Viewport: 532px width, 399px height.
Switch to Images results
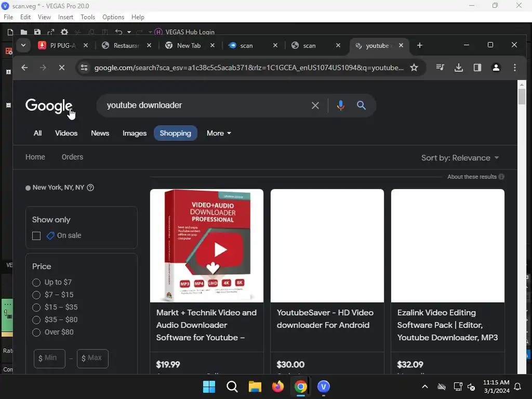(135, 133)
